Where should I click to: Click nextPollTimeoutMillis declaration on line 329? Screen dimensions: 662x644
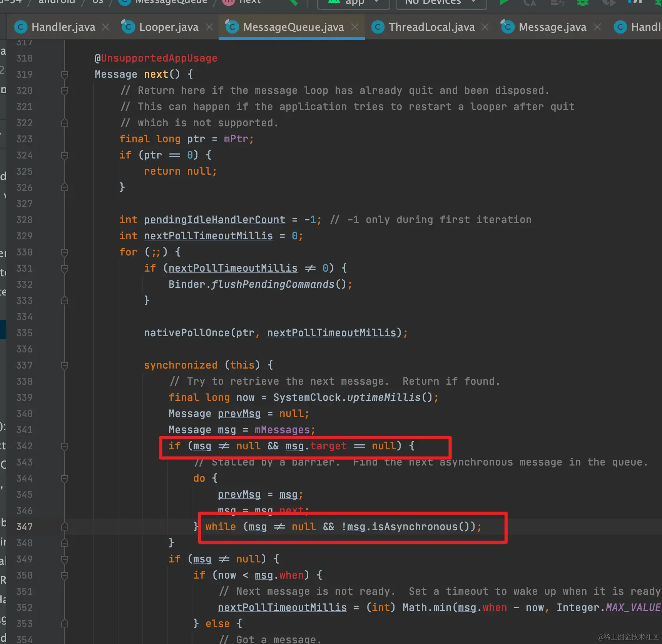pyautogui.click(x=208, y=236)
